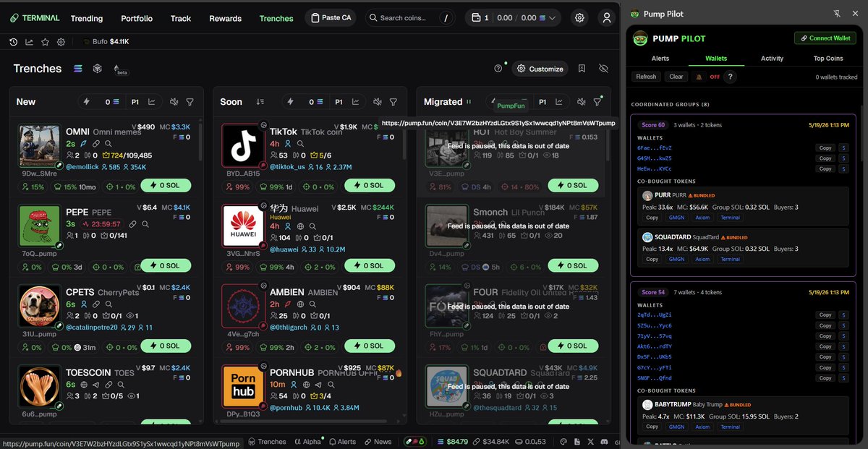Image resolution: width=868 pixels, height=449 pixels.
Task: Click the lightning quick-buy icon in New header
Action: click(88, 102)
